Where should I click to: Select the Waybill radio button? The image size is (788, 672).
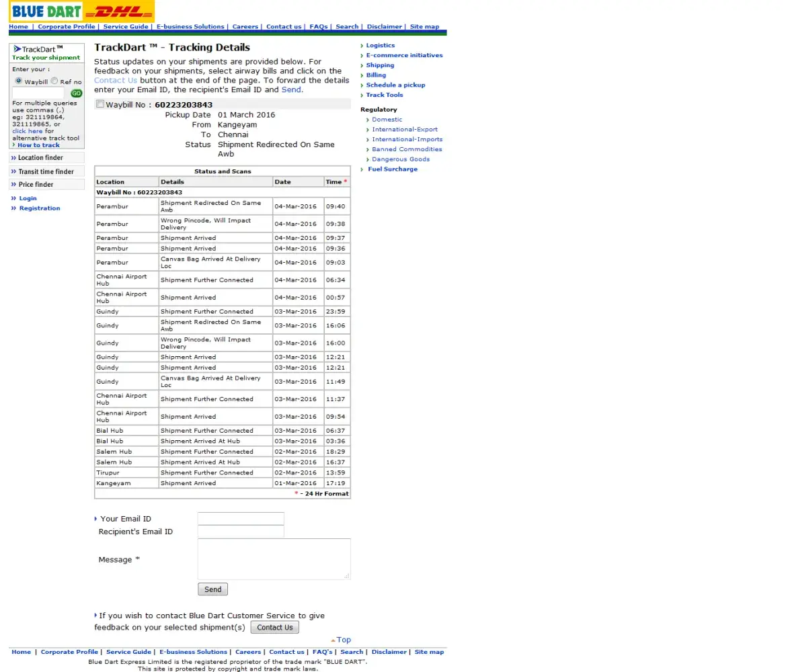tap(19, 81)
